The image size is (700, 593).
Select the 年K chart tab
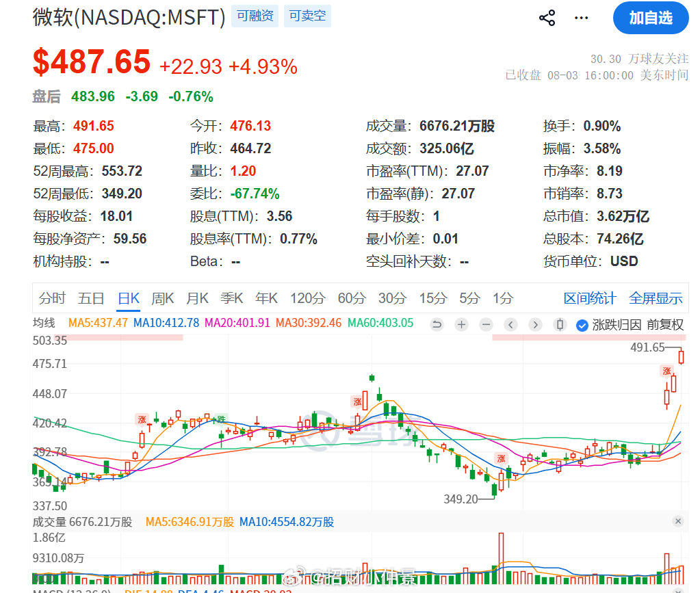(x=266, y=298)
